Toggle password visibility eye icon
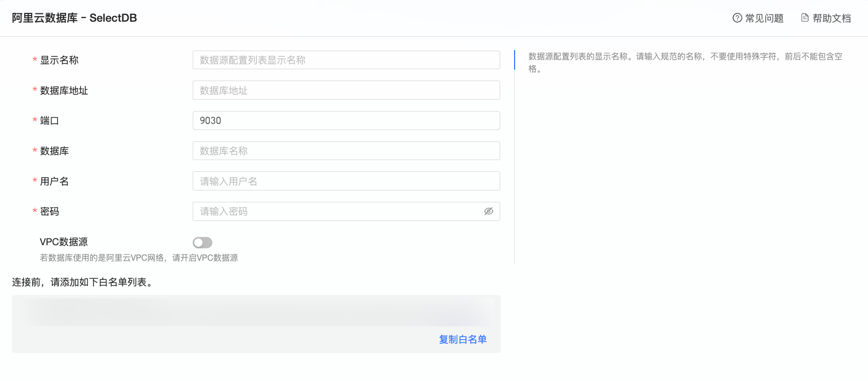The image size is (868, 381). 489,211
